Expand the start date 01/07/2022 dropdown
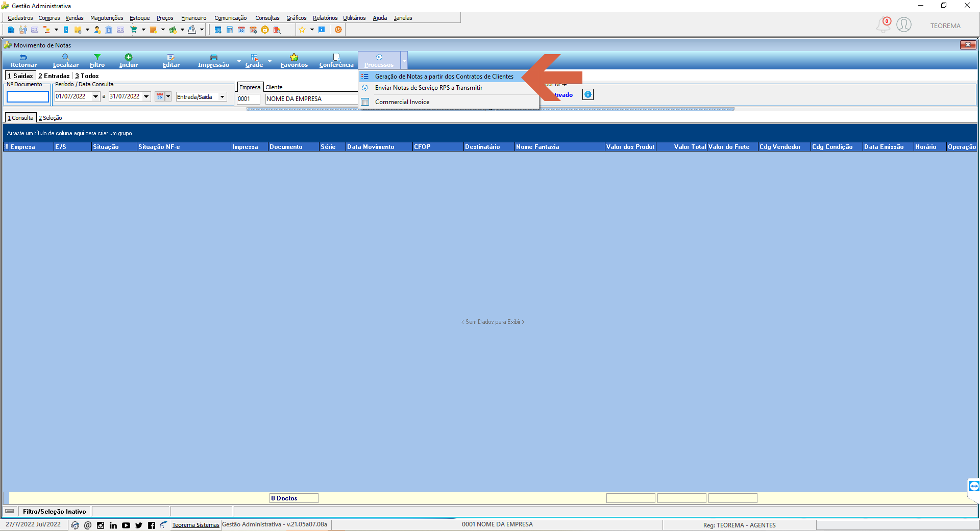The image size is (980, 531). pos(95,96)
